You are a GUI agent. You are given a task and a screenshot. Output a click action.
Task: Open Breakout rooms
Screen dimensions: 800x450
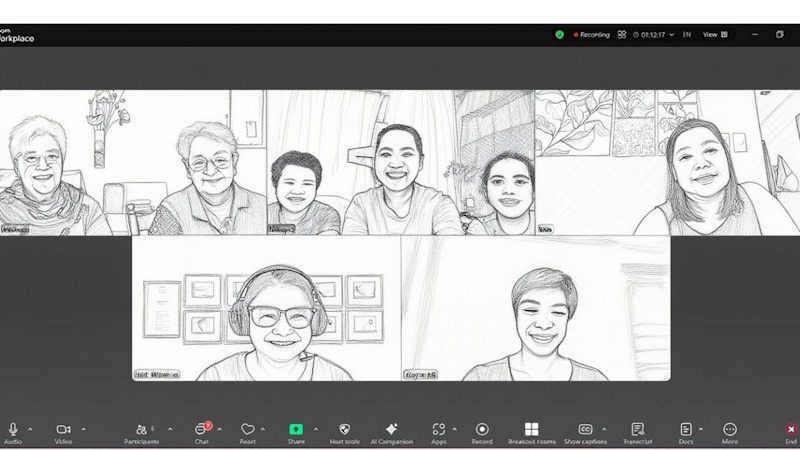coord(531,429)
